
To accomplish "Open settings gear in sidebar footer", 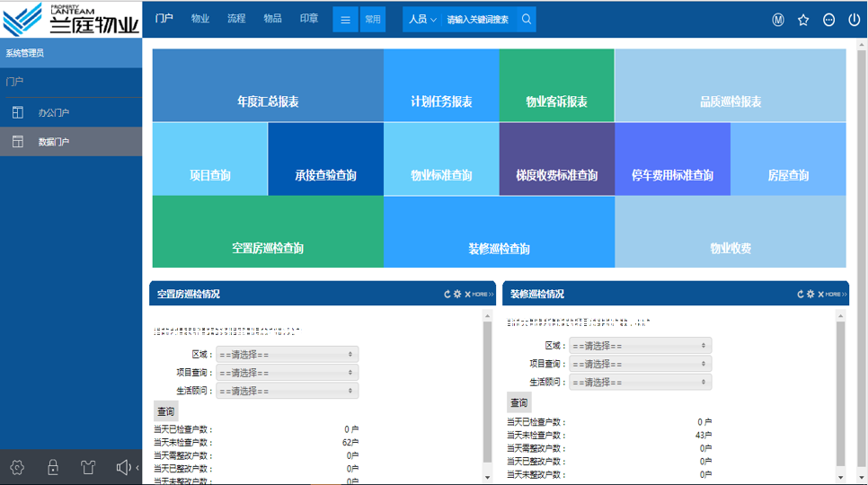I will click(x=17, y=467).
